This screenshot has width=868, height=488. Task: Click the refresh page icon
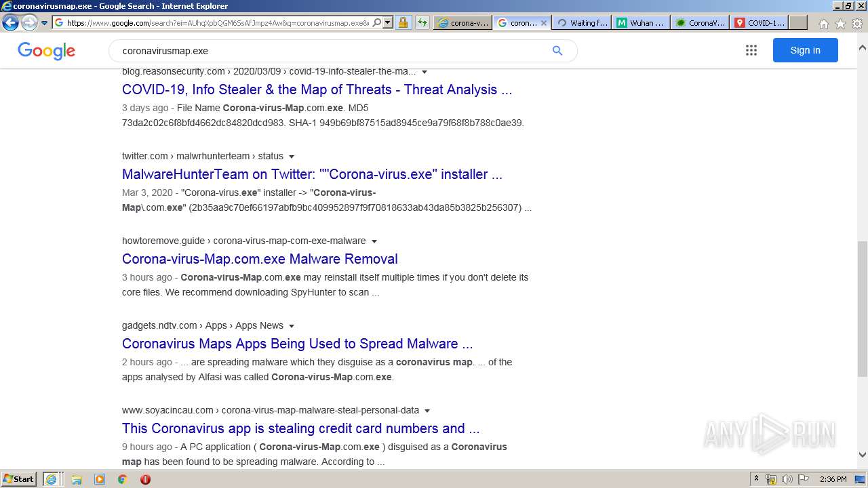pos(422,22)
